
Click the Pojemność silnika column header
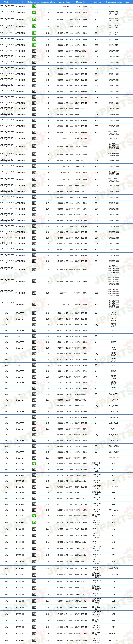click(47, 2)
